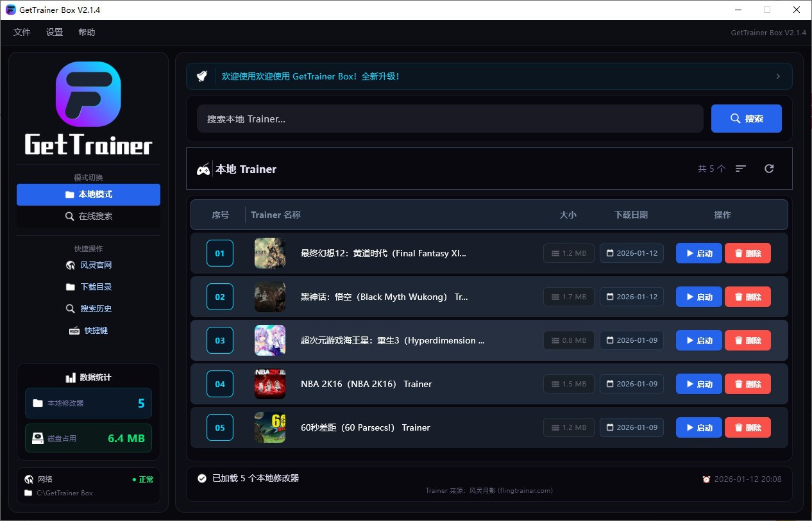Open 搜索历史 from quick actions
The image size is (812, 521).
[x=89, y=309]
